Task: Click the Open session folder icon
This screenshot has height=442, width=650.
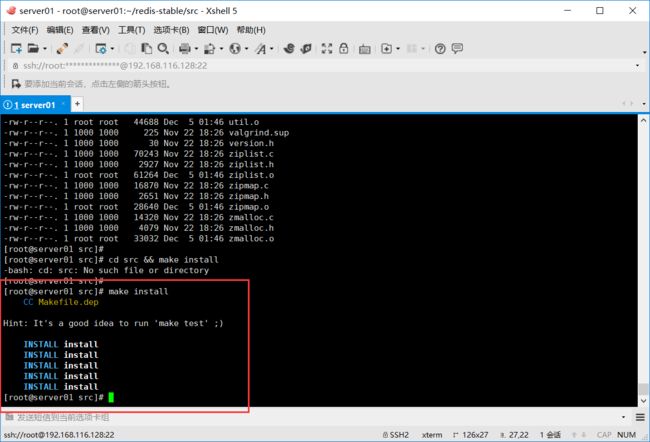Action: (33, 49)
